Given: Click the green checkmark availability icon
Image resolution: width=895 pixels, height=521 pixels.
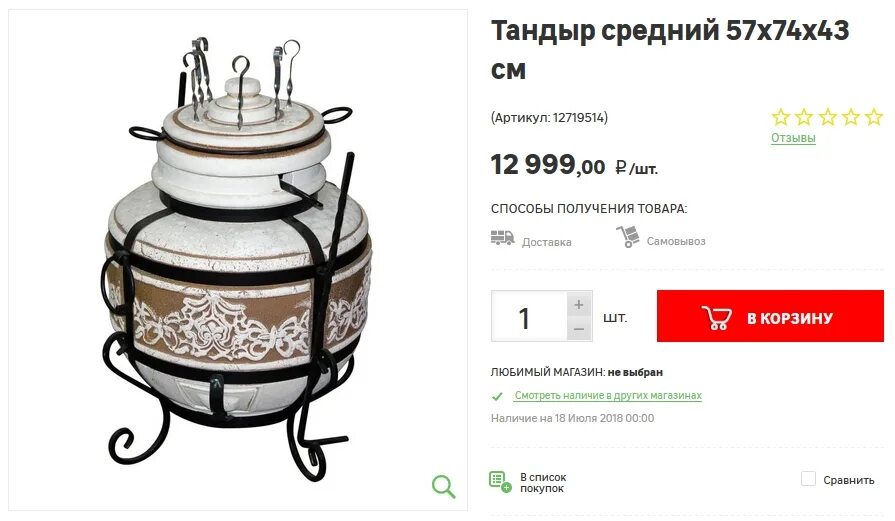Looking at the screenshot, I should coord(498,395).
